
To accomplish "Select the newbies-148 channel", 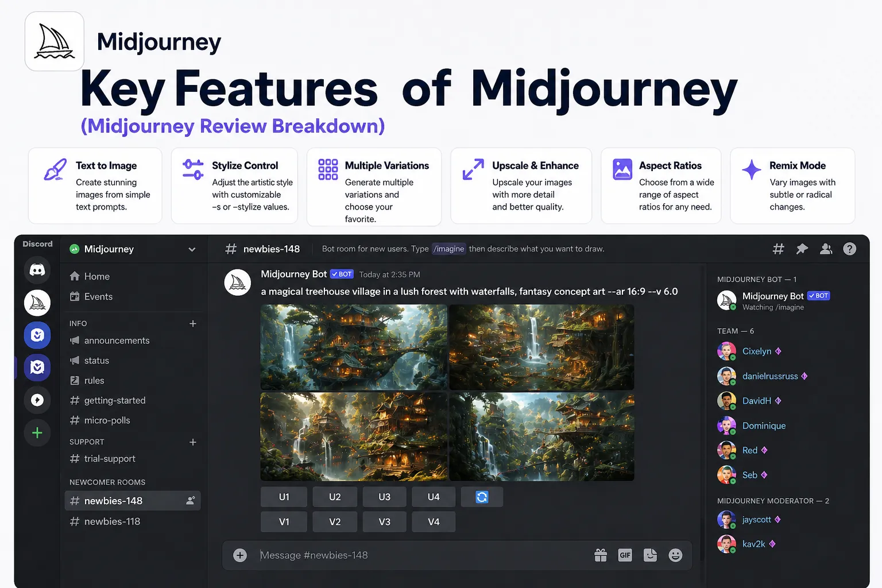I will tap(133, 501).
